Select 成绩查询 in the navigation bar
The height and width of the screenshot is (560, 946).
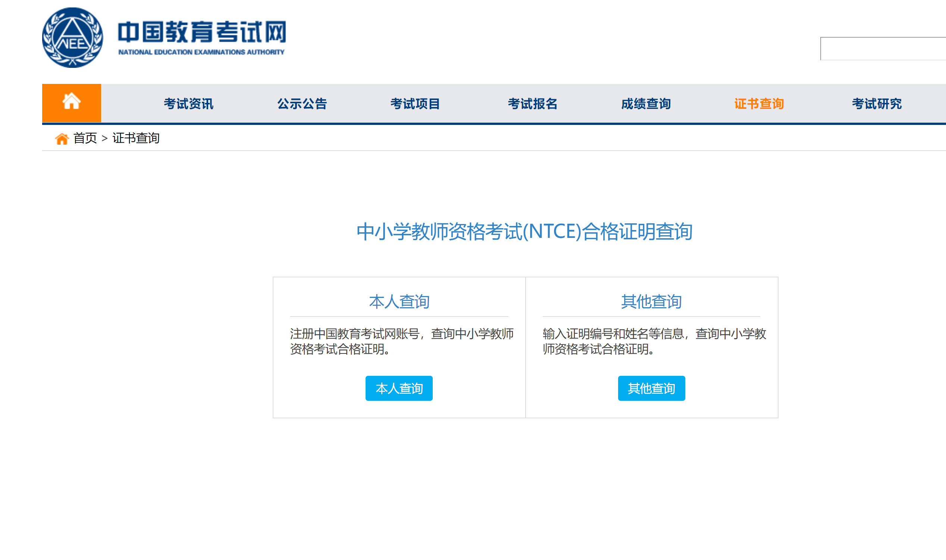646,104
